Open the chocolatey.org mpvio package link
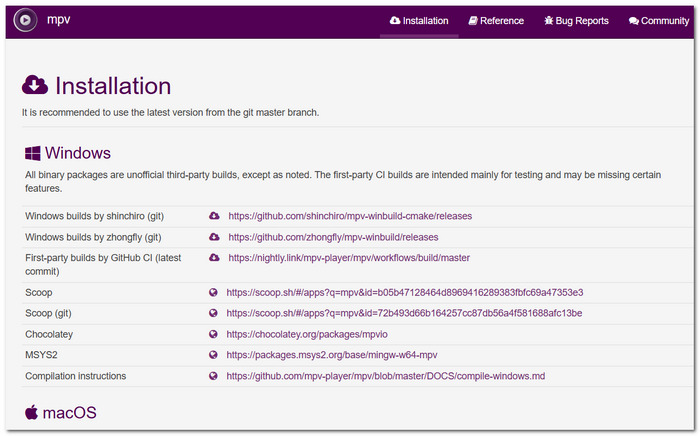Viewport: 700px width, 436px height. 307,334
